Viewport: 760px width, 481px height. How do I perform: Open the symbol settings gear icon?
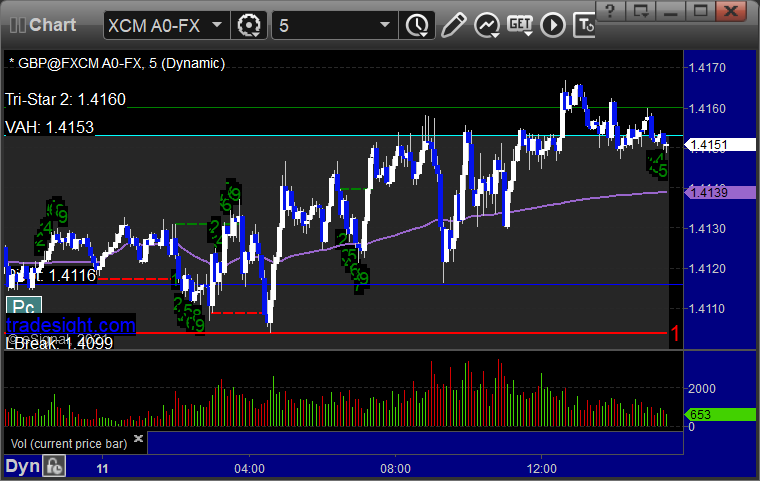[x=249, y=25]
